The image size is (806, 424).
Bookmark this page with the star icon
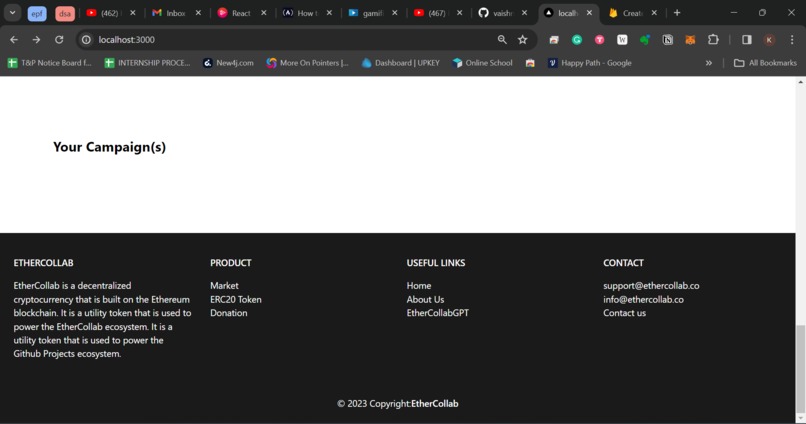[x=523, y=40]
